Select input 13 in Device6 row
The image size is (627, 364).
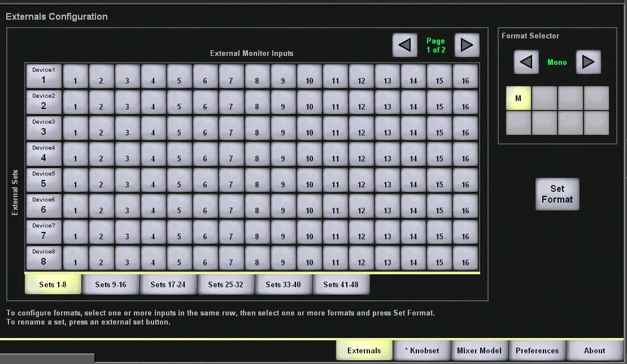coord(387,206)
